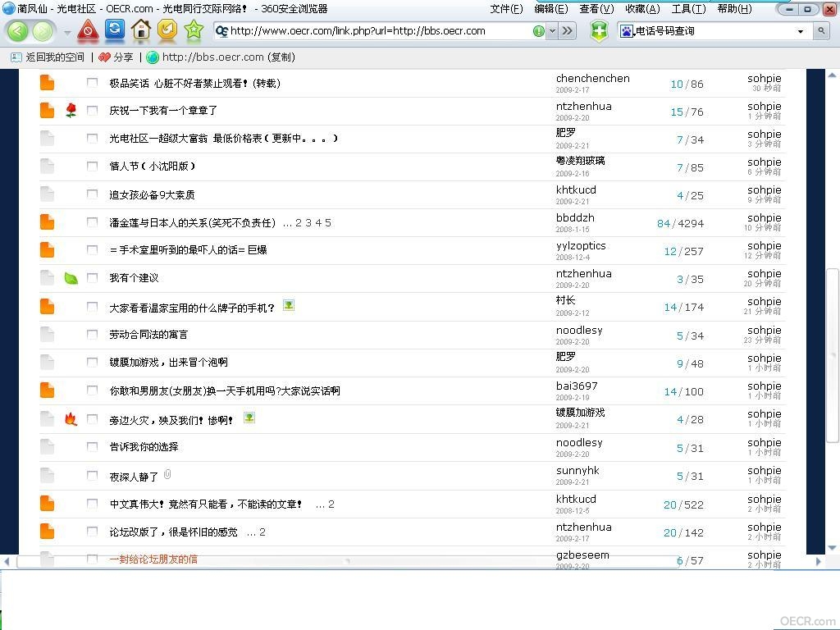
Task: Open favorites with the green star icon
Action: click(x=194, y=30)
